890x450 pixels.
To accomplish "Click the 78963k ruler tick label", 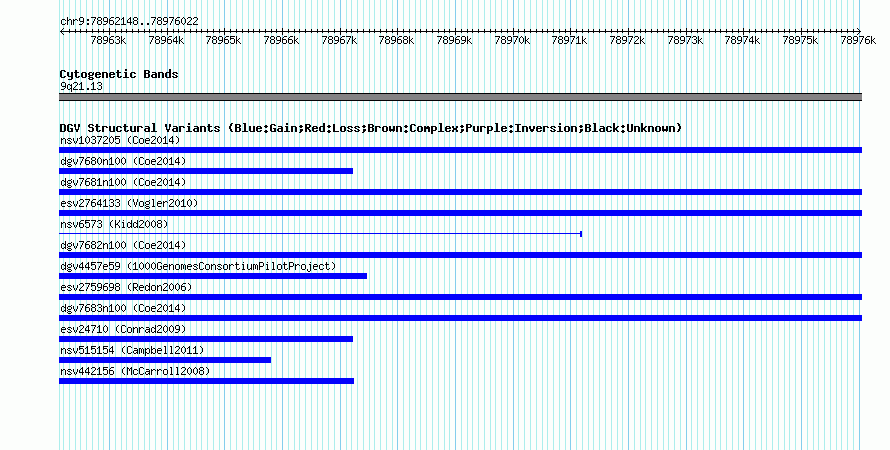I will (108, 40).
